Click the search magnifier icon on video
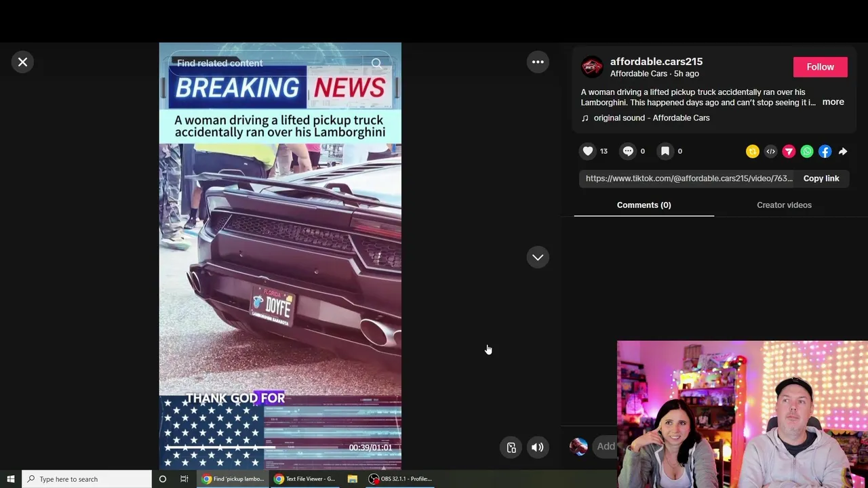This screenshot has width=868, height=488. (376, 63)
